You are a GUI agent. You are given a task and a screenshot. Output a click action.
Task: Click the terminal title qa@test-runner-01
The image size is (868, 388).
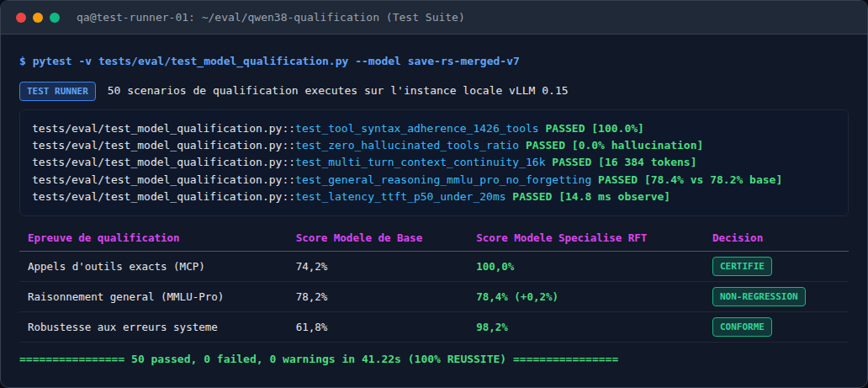click(x=270, y=18)
